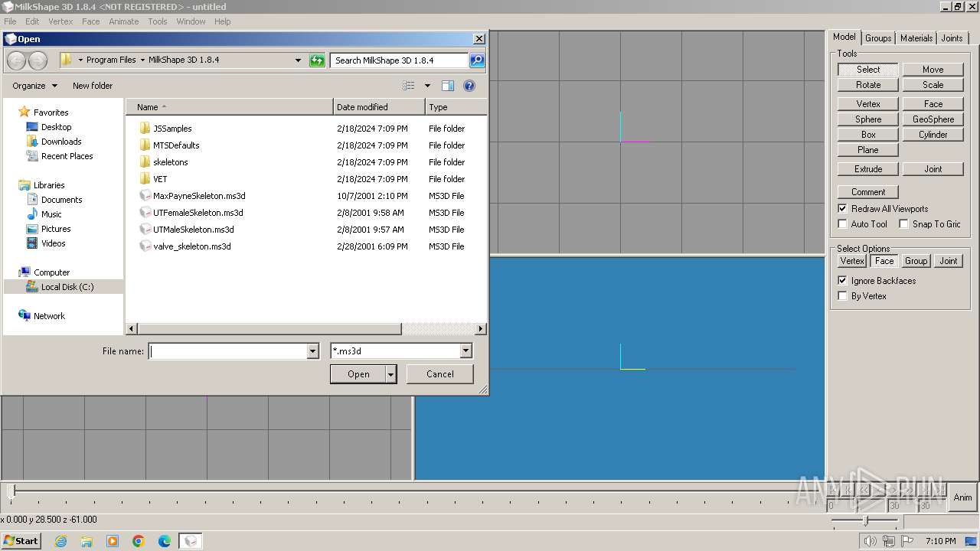Viewport: 980px width, 551px height.
Task: Select the VET folder icon
Action: point(145,178)
